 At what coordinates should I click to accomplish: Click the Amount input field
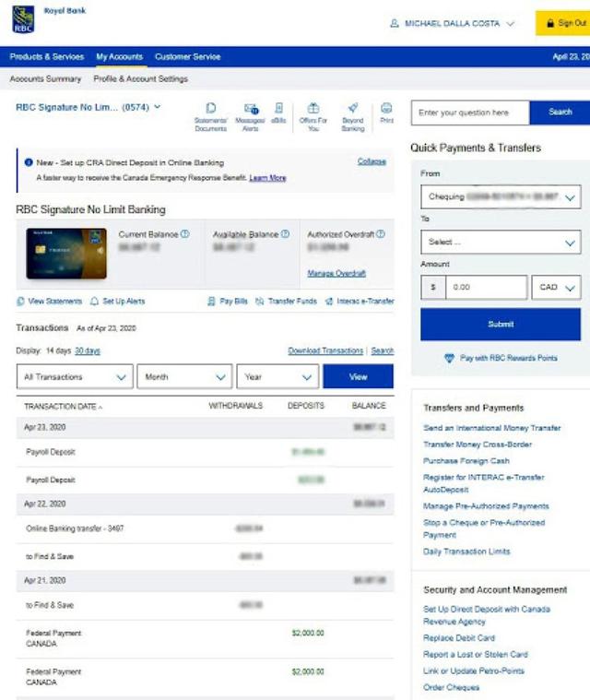[486, 288]
